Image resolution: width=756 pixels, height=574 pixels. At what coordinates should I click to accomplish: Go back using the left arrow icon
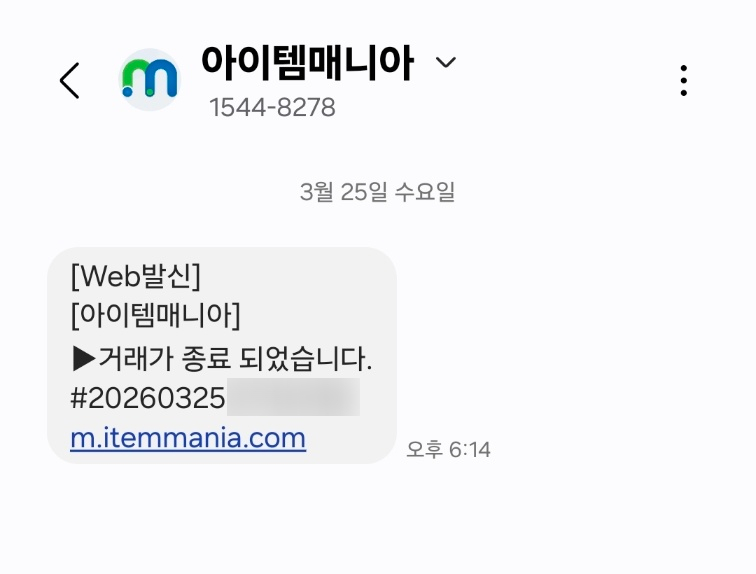(69, 80)
